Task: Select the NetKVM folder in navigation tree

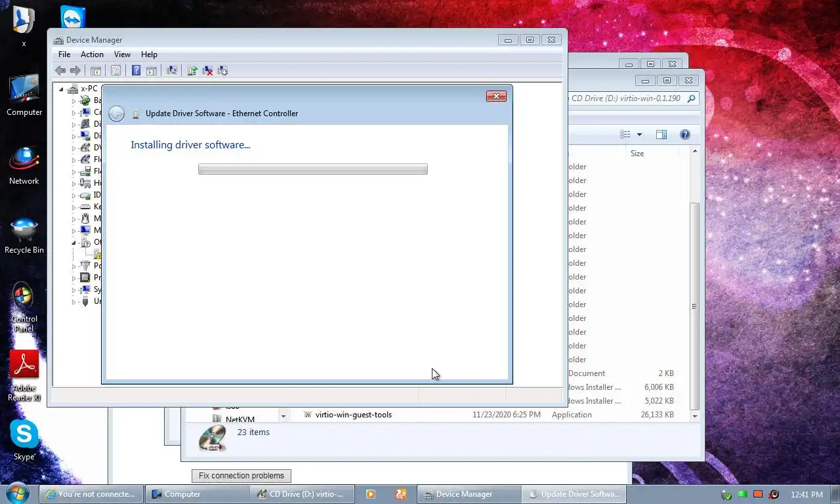Action: (240, 419)
